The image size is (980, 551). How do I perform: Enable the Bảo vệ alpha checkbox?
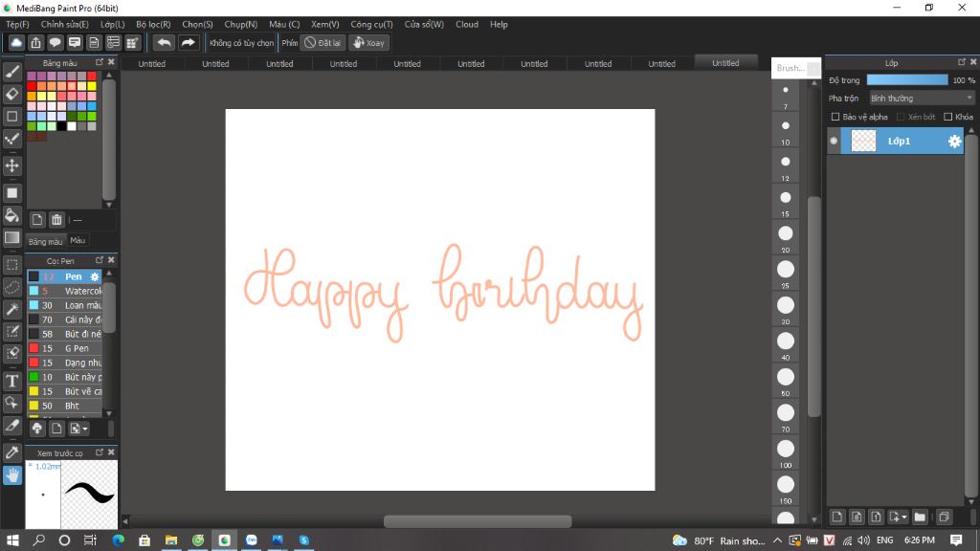coord(835,117)
